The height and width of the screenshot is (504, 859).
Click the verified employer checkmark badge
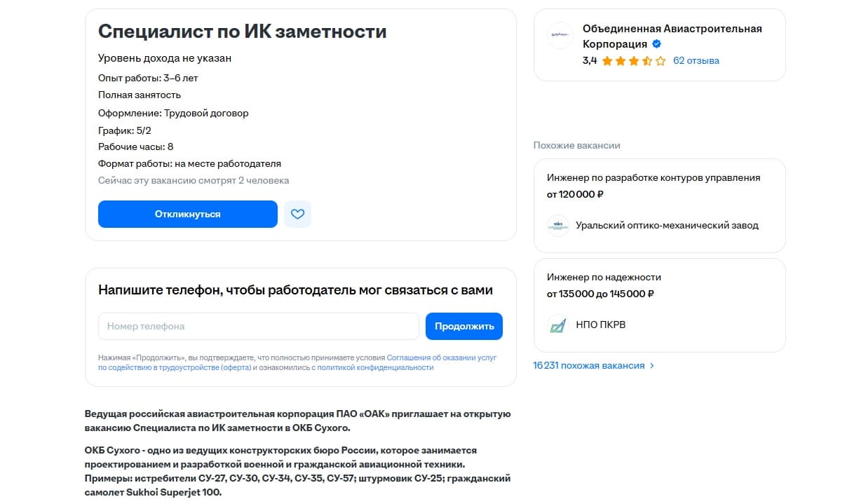point(657,44)
